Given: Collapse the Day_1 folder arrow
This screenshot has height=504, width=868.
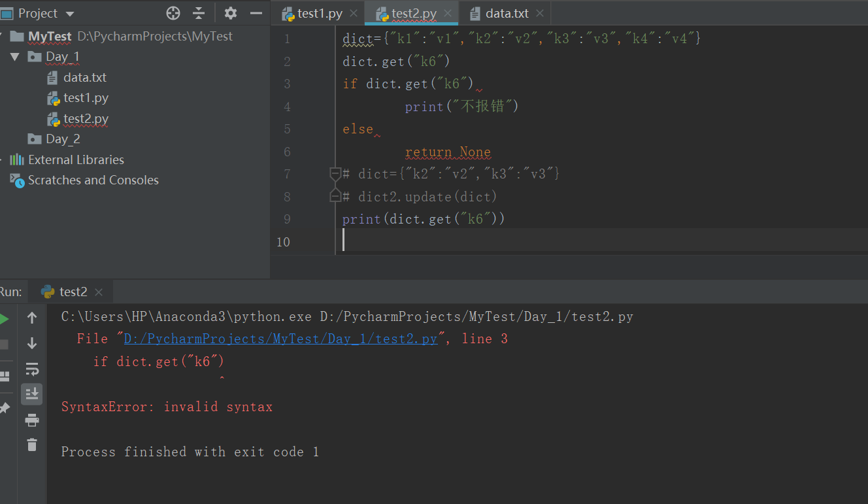Looking at the screenshot, I should [x=15, y=57].
